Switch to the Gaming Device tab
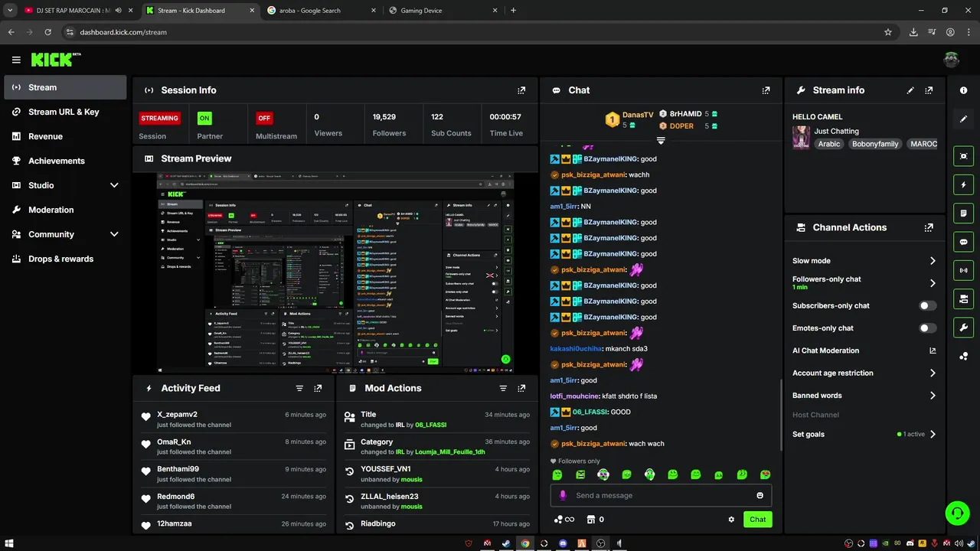 pyautogui.click(x=442, y=11)
